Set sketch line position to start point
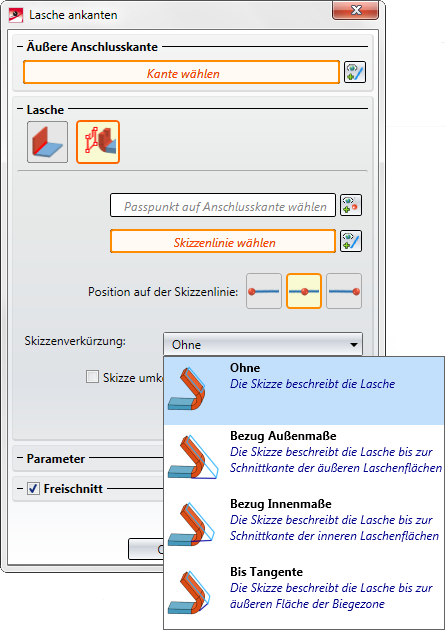The image size is (445, 630). (x=264, y=291)
